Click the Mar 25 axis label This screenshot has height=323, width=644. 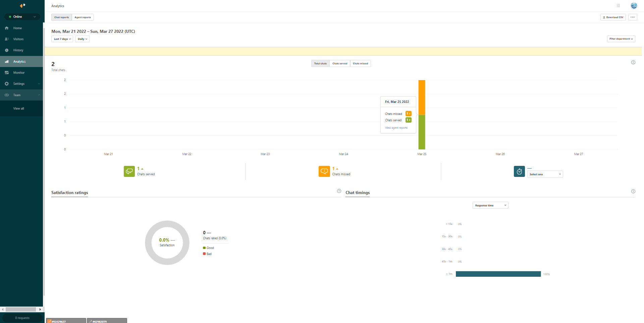(422, 154)
